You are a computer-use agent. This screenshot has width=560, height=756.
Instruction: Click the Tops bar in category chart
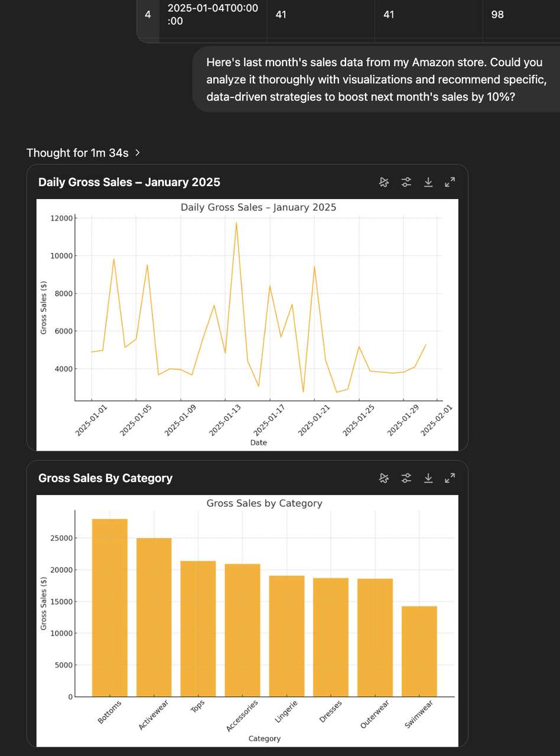[198, 629]
